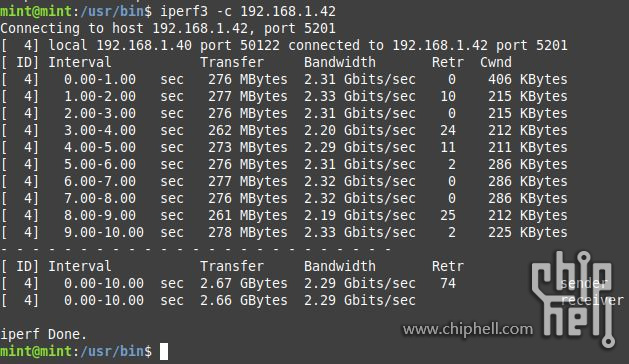This screenshot has width=629, height=364.
Task: Click the 2.20 Gbits/sec bandwidth value
Action: point(359,130)
